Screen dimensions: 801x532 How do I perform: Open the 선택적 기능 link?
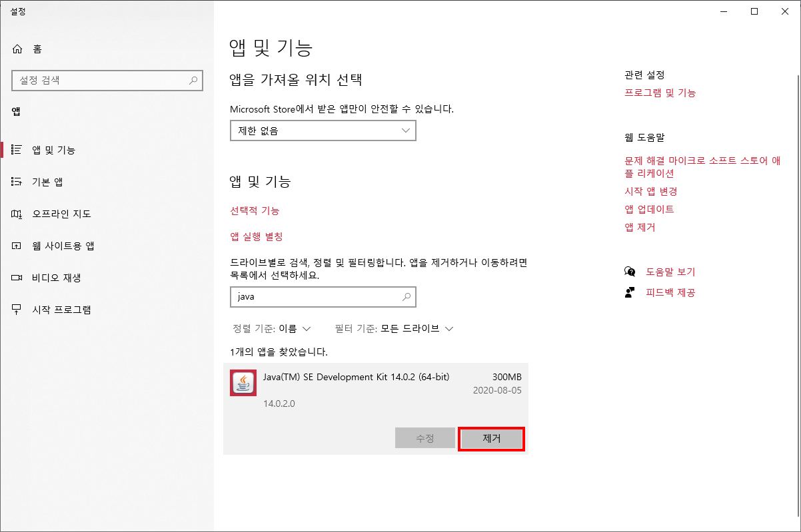tap(255, 210)
